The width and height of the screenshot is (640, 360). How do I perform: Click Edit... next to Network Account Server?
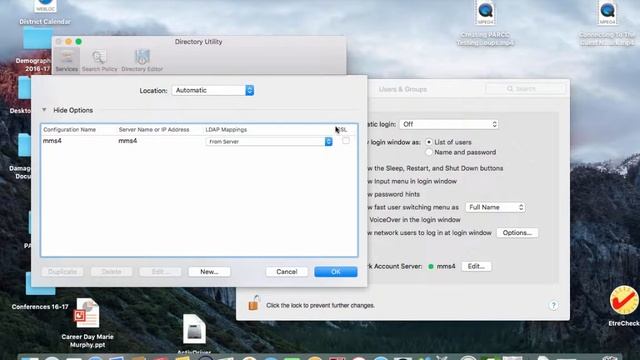[476, 266]
